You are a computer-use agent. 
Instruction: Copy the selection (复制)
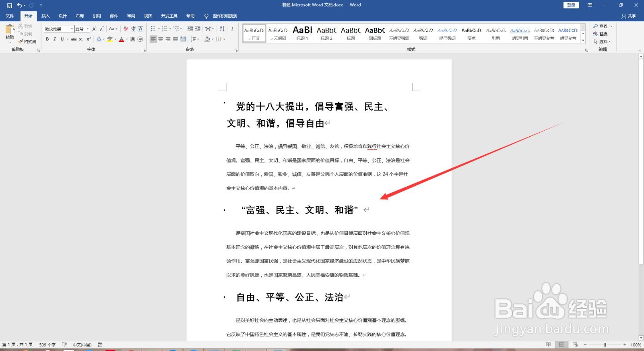pos(25,34)
